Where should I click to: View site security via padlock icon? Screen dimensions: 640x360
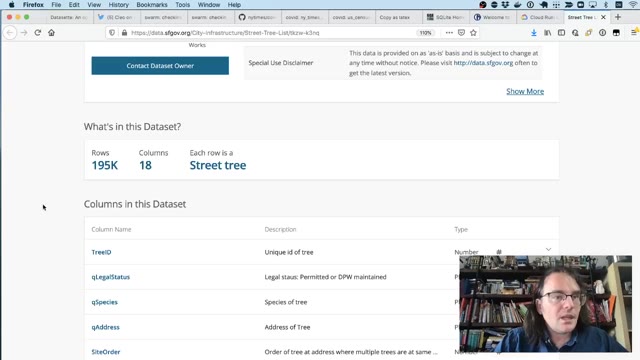tap(124, 33)
